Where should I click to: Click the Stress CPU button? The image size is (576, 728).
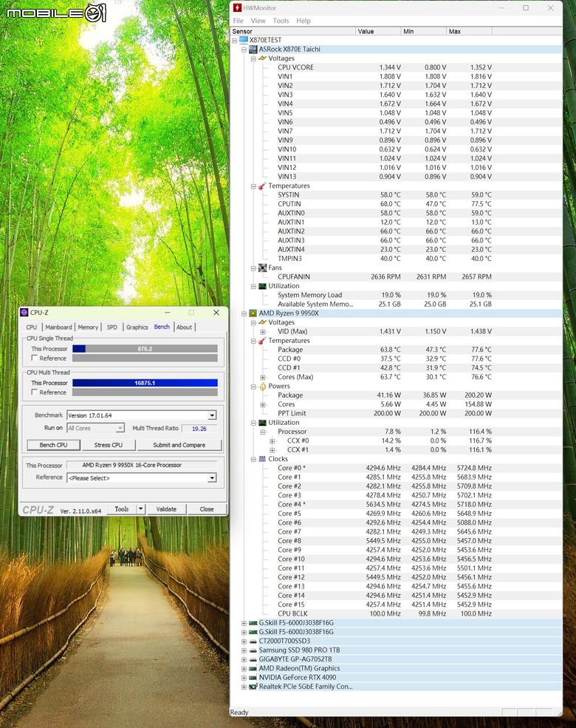[109, 445]
